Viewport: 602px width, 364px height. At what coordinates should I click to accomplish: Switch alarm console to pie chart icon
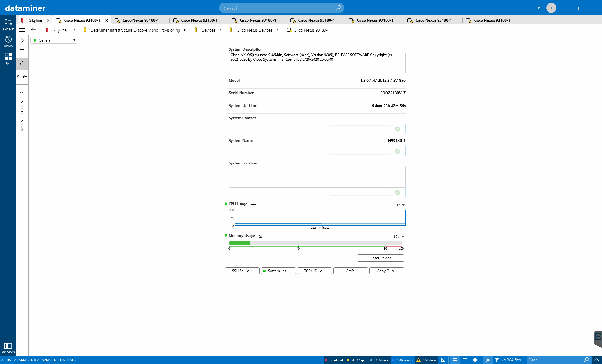pyautogui.click(x=475, y=360)
